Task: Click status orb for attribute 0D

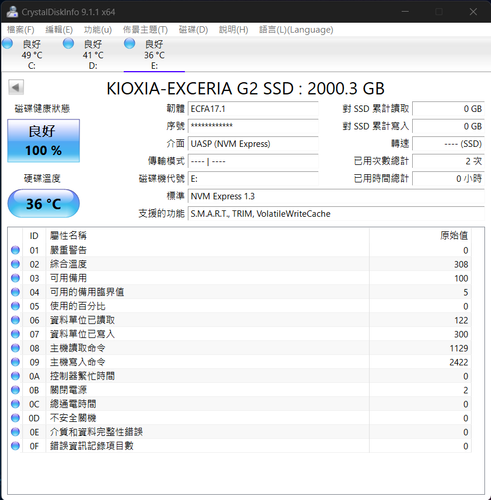Action: click(x=15, y=418)
